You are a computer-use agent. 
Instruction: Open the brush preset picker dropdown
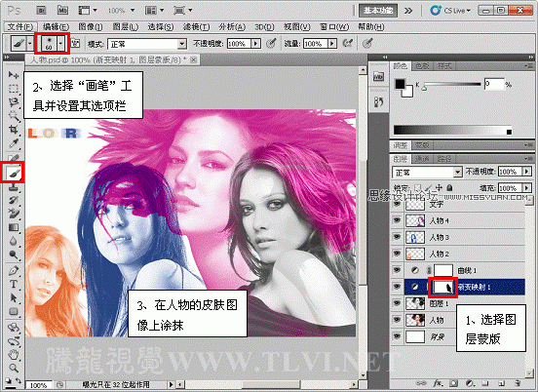pos(60,44)
